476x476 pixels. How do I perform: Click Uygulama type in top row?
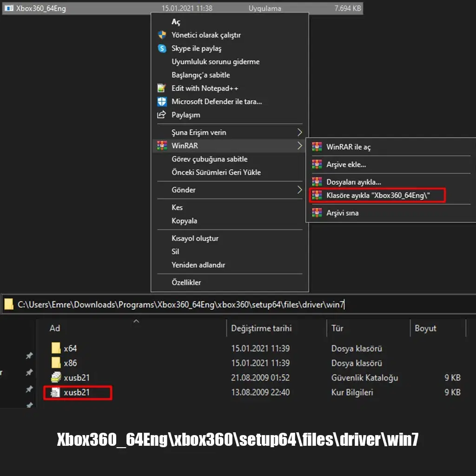point(264,8)
